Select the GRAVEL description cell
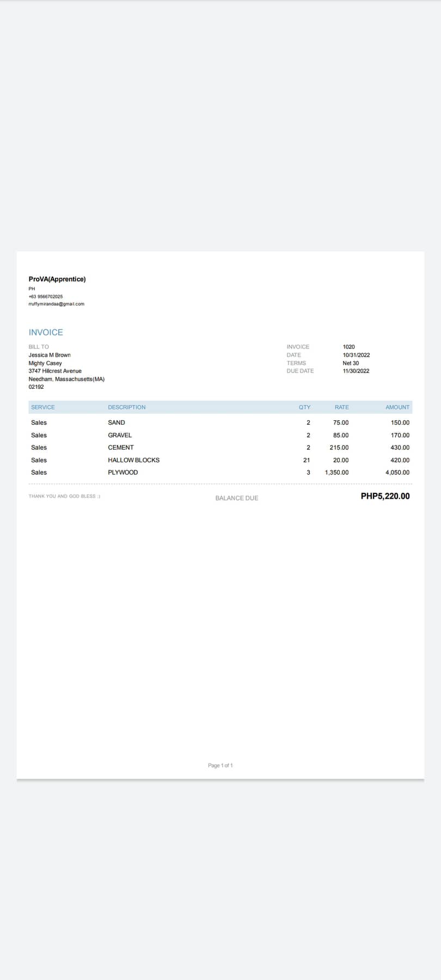441x980 pixels. pos(120,435)
